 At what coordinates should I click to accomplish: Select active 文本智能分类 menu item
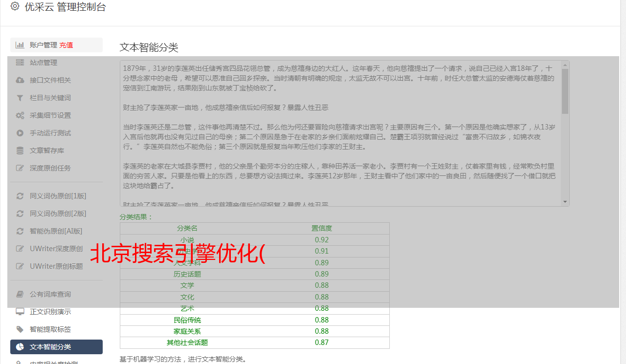pyautogui.click(x=56, y=347)
